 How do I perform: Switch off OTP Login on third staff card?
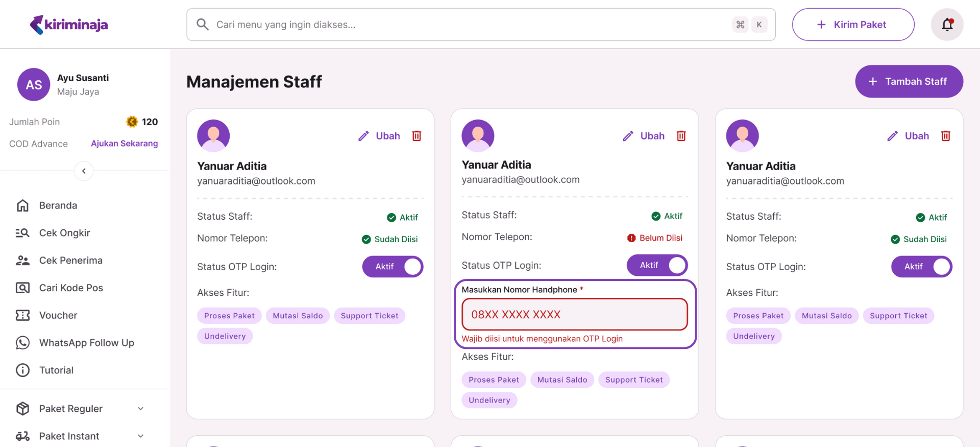pyautogui.click(x=921, y=267)
